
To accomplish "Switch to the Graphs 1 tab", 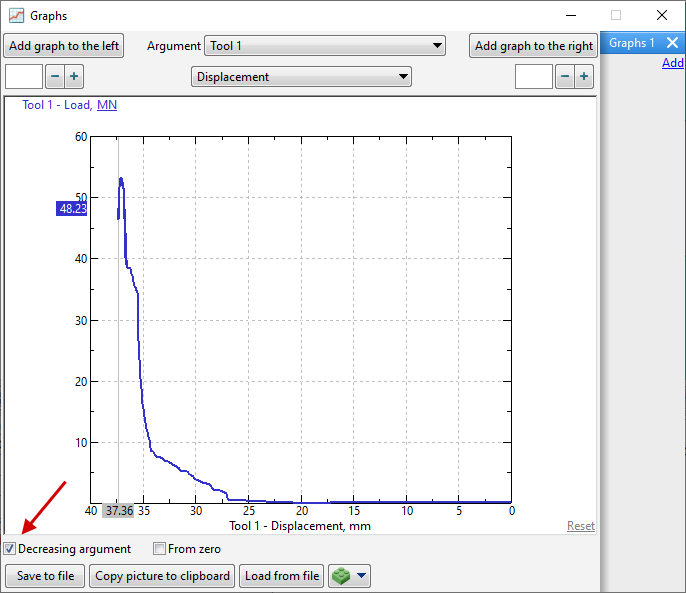I will (632, 43).
